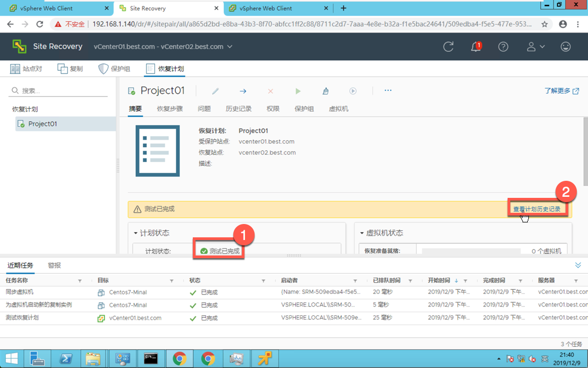
Task: Switch to the 近期任务 tab
Action: pyautogui.click(x=20, y=266)
